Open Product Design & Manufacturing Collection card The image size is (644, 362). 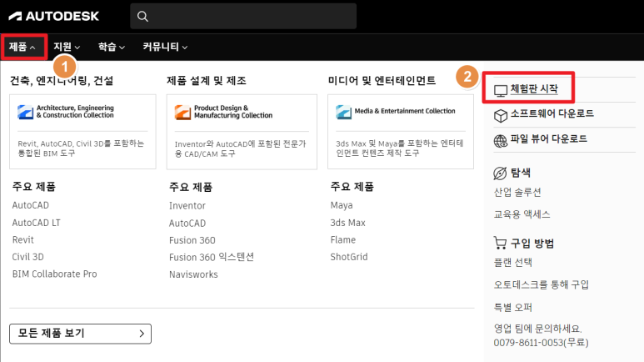[x=242, y=132]
